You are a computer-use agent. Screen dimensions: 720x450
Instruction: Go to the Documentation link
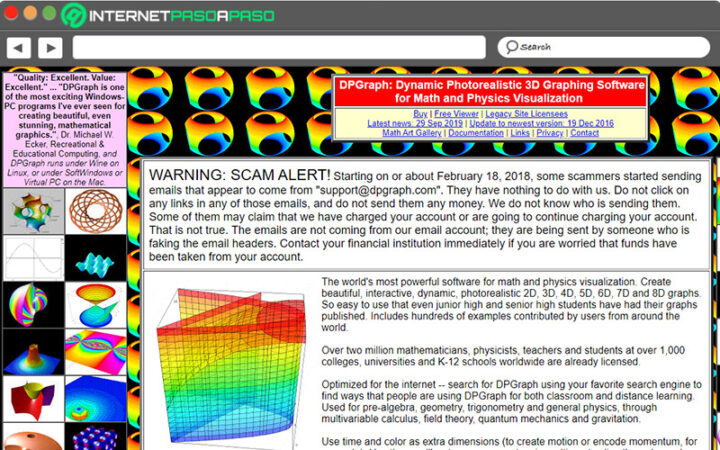click(x=476, y=133)
